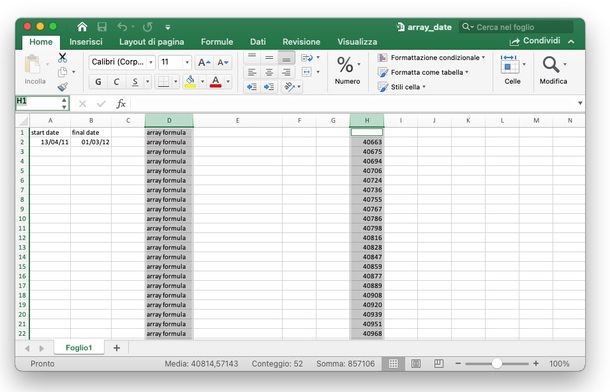This screenshot has width=610, height=392.
Task: Copy selection with the copy icon
Action: [62, 72]
